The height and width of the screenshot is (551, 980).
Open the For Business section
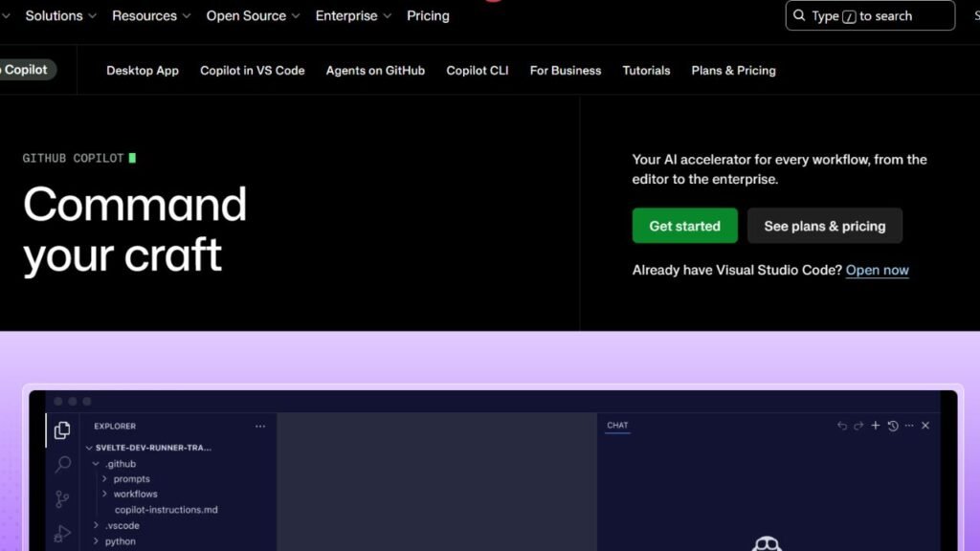[x=566, y=71]
